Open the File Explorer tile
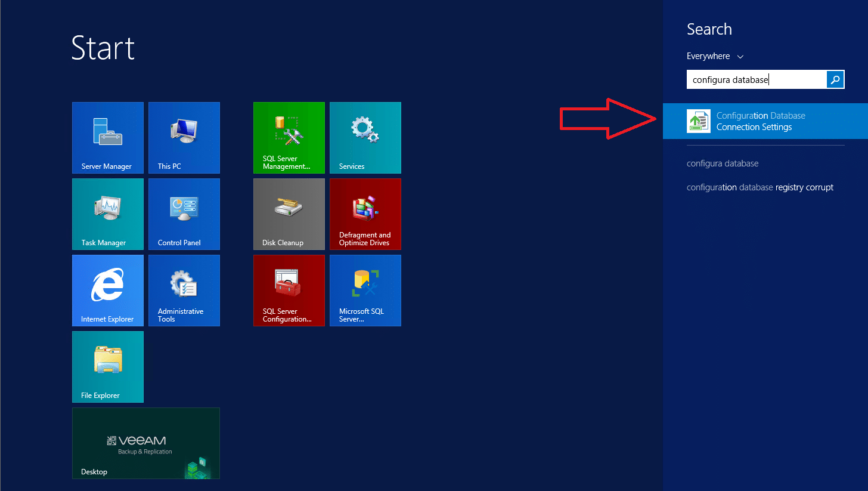 [x=108, y=367]
